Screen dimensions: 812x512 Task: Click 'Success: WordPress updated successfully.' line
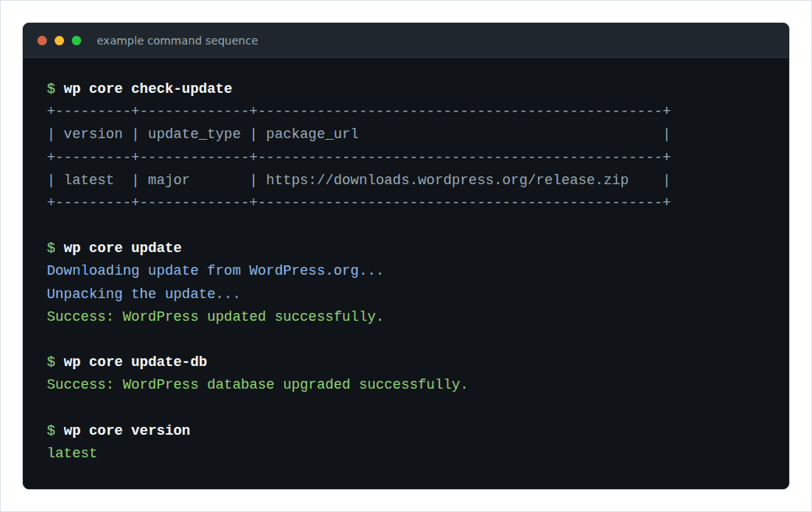[x=215, y=316]
